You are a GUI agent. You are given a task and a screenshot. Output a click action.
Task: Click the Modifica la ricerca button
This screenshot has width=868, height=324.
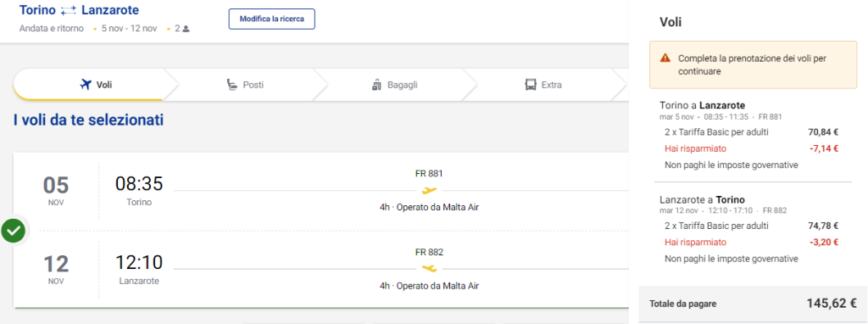(x=272, y=19)
